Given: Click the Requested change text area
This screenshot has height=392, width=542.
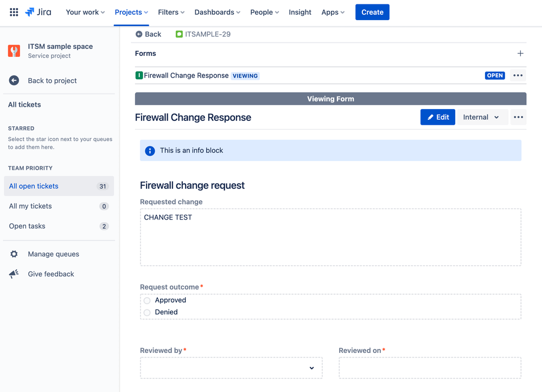Looking at the screenshot, I should point(330,237).
